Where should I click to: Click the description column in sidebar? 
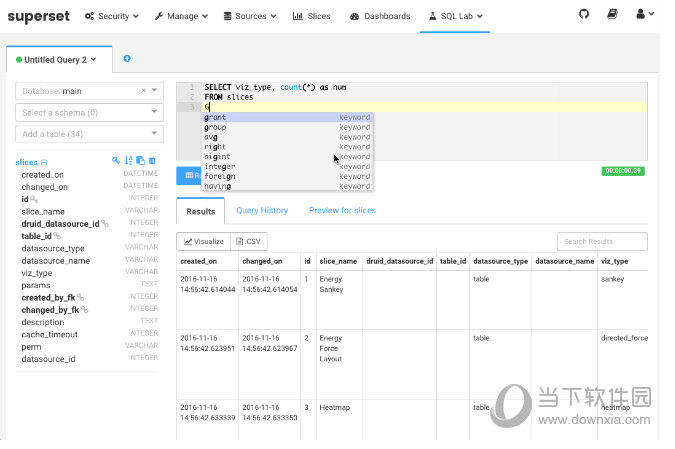coord(43,322)
